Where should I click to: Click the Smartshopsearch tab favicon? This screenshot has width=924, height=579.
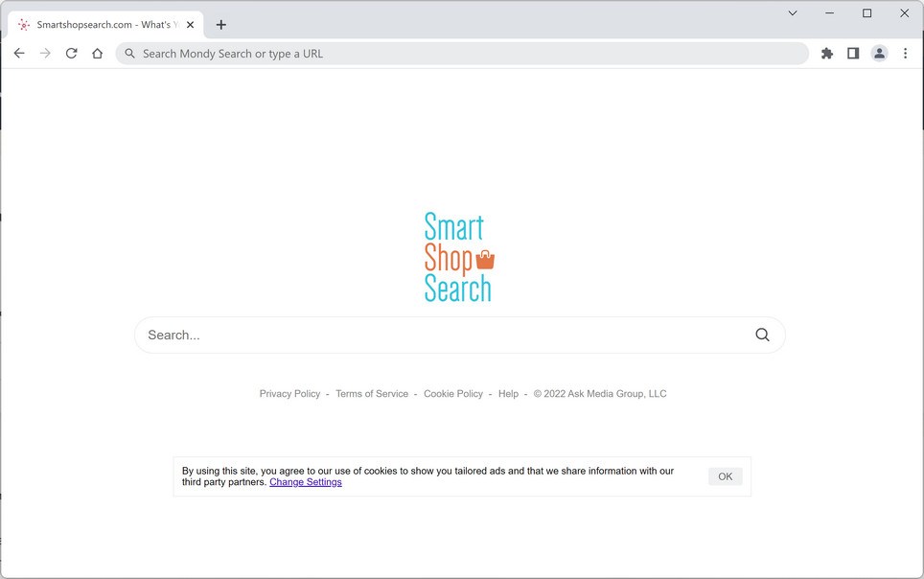pyautogui.click(x=24, y=25)
